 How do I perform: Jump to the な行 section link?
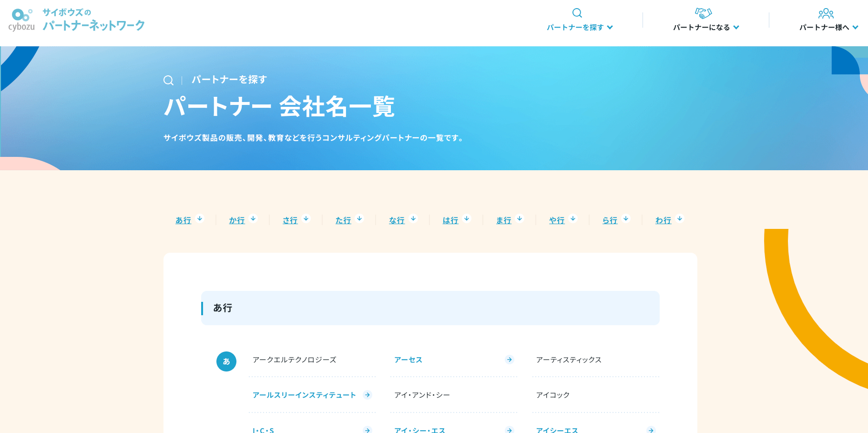point(397,220)
